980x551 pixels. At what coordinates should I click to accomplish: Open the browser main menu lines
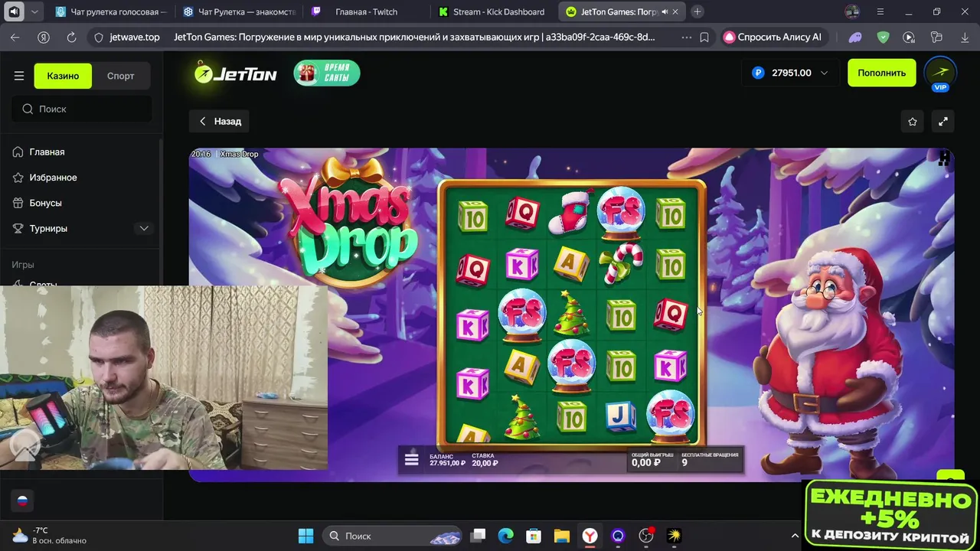[880, 11]
